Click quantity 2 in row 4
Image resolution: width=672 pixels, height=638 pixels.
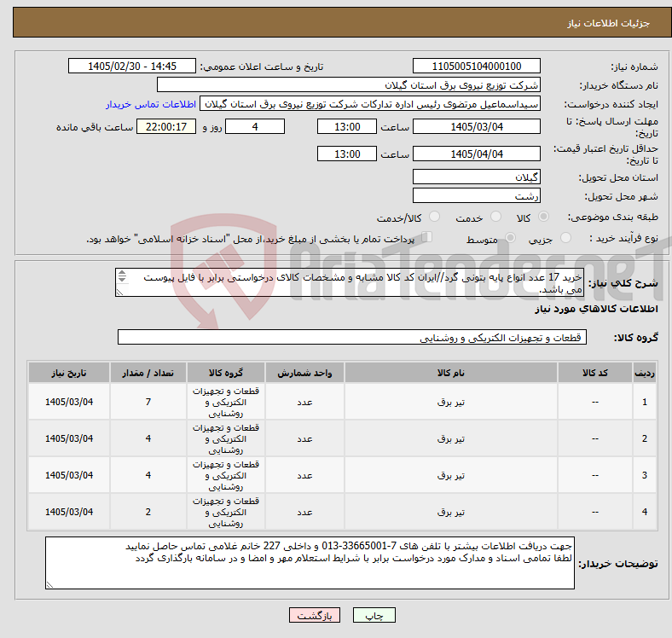coord(148,512)
